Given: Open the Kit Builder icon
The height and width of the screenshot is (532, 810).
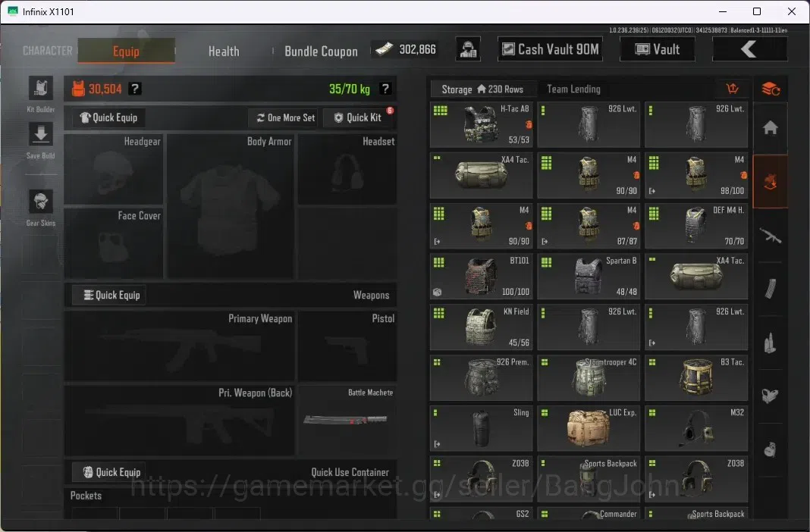Looking at the screenshot, I should click(41, 88).
